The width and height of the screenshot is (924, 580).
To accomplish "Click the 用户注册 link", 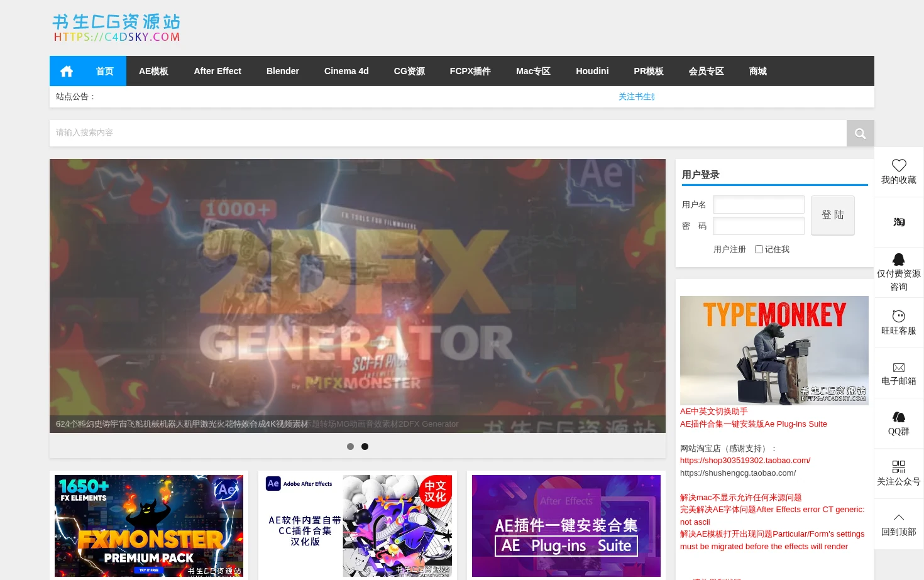I will click(x=729, y=249).
